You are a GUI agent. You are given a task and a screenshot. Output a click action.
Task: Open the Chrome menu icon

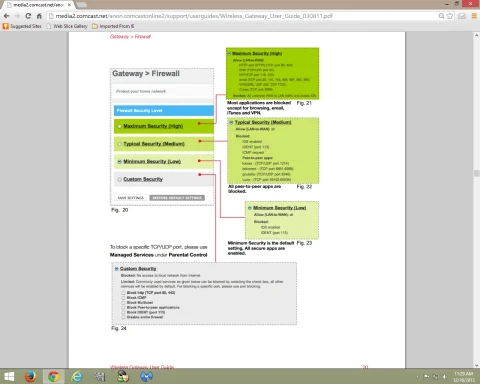click(474, 16)
